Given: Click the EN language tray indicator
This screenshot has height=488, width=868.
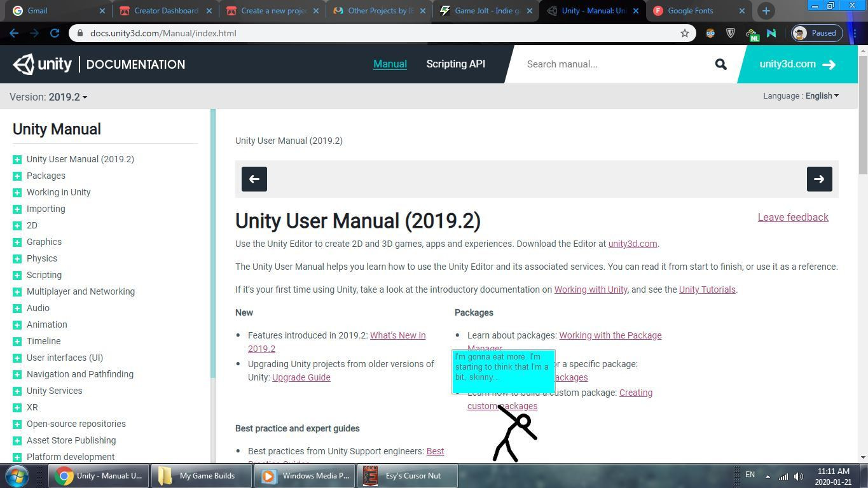Looking at the screenshot, I should coord(750,475).
